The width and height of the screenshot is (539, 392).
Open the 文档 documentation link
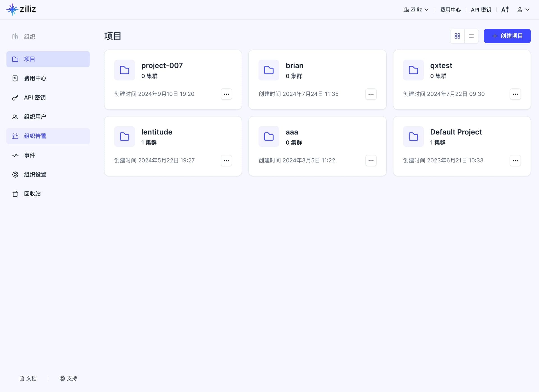coord(28,379)
